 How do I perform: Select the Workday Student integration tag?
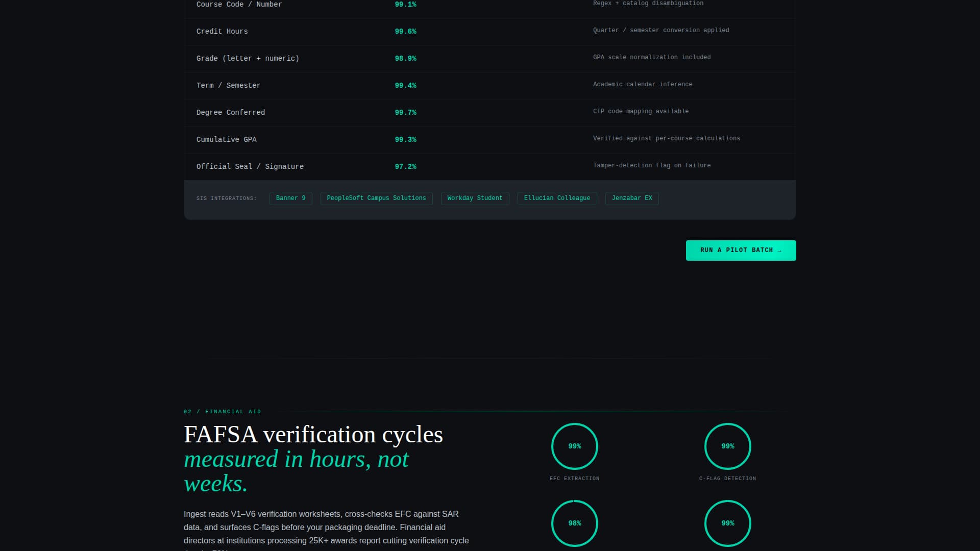475,198
